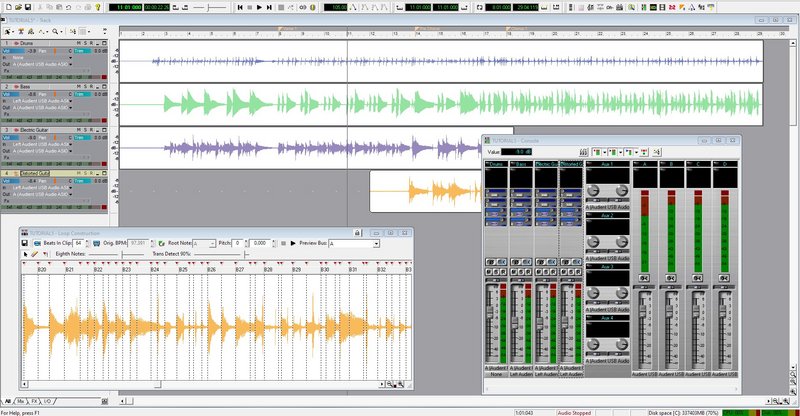Open the Select tool in the Track view toolbar
The height and width of the screenshot is (416, 800).
[x=8, y=32]
